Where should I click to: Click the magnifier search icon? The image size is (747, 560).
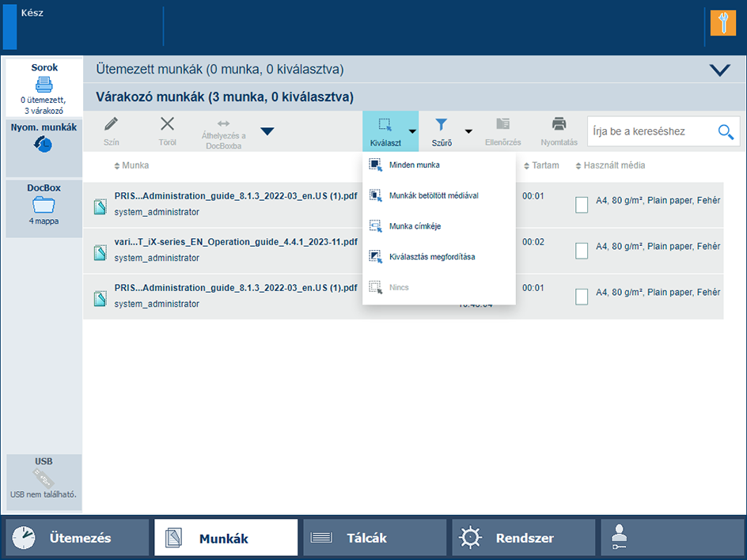(726, 132)
